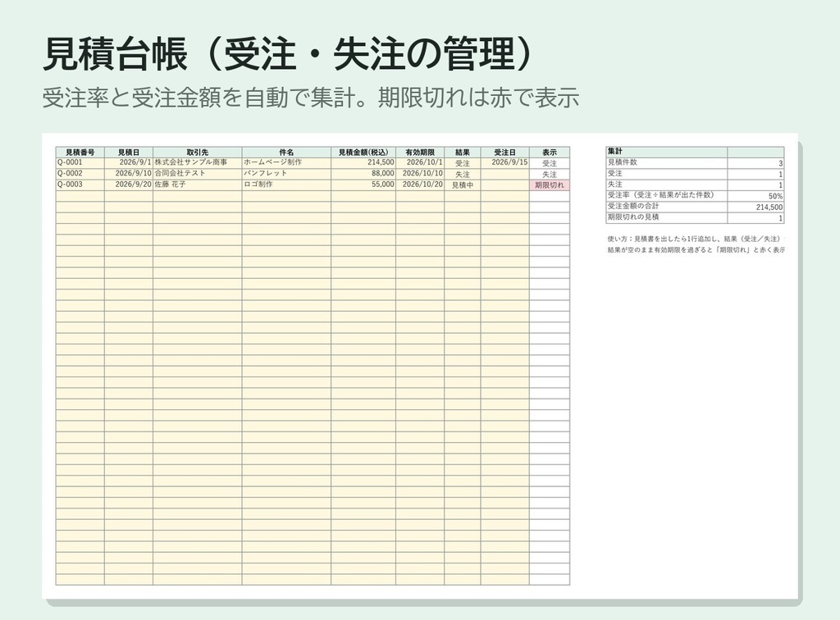The width and height of the screenshot is (840, 620).
Task: Select amount cell 88,000
Action: point(363,174)
